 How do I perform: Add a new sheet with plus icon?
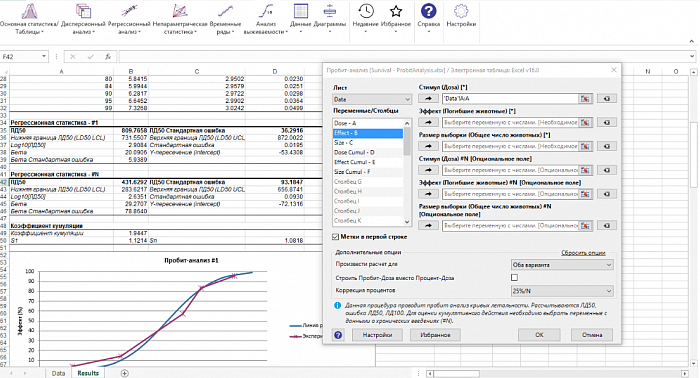(x=125, y=373)
